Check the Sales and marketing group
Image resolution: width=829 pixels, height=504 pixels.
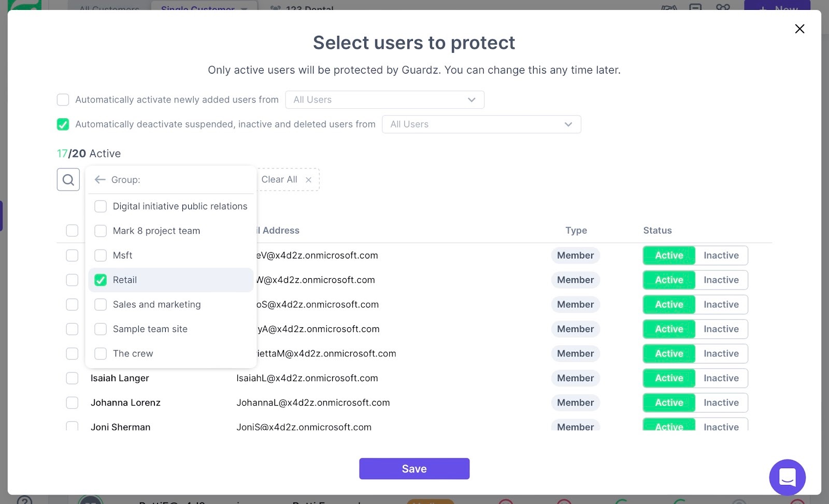click(x=101, y=305)
